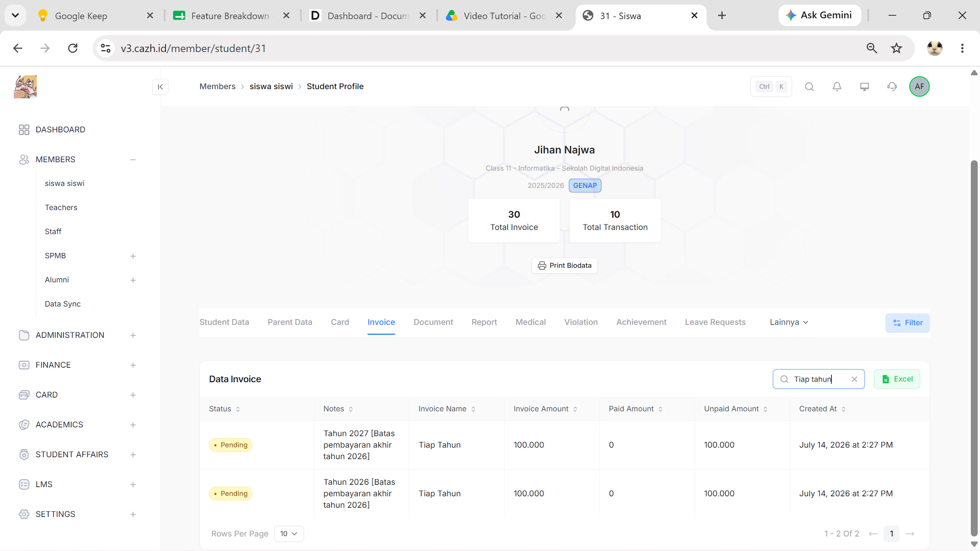
Task: Click the Dashboard grid icon
Action: 24,130
